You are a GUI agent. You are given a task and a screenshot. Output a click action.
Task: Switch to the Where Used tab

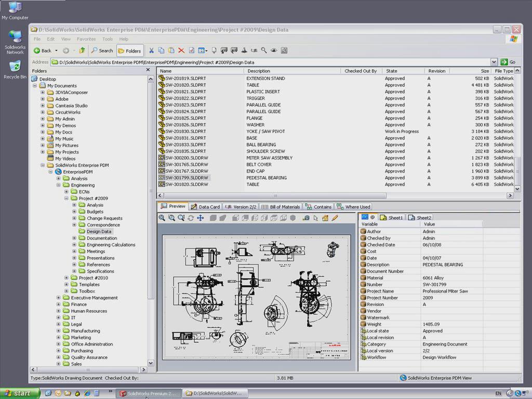pyautogui.click(x=353, y=207)
